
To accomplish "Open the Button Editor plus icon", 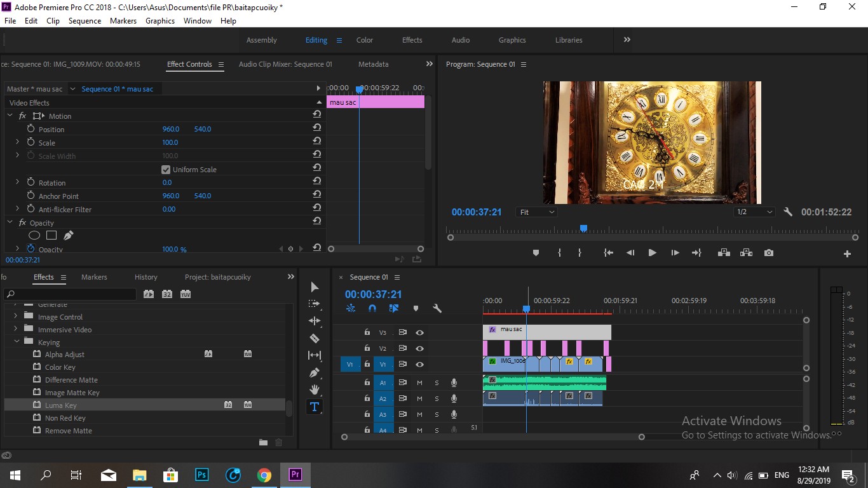I will coord(847,254).
